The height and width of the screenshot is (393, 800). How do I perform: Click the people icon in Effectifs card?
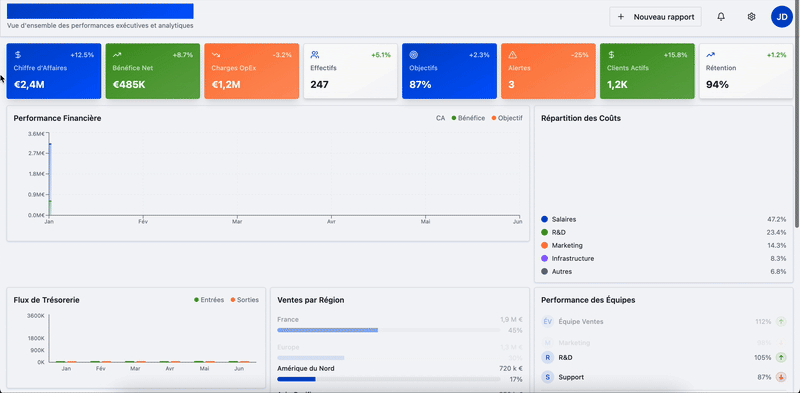pyautogui.click(x=315, y=55)
